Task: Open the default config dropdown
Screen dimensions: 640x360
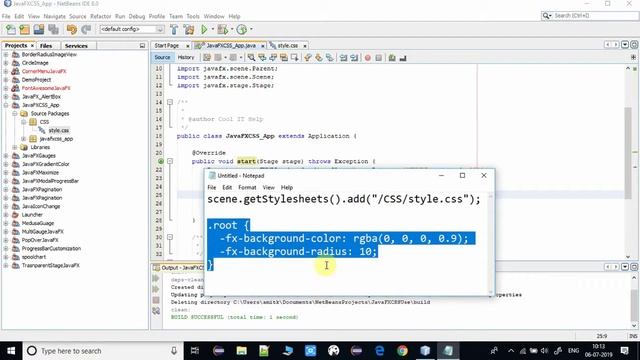Action: click(132, 29)
